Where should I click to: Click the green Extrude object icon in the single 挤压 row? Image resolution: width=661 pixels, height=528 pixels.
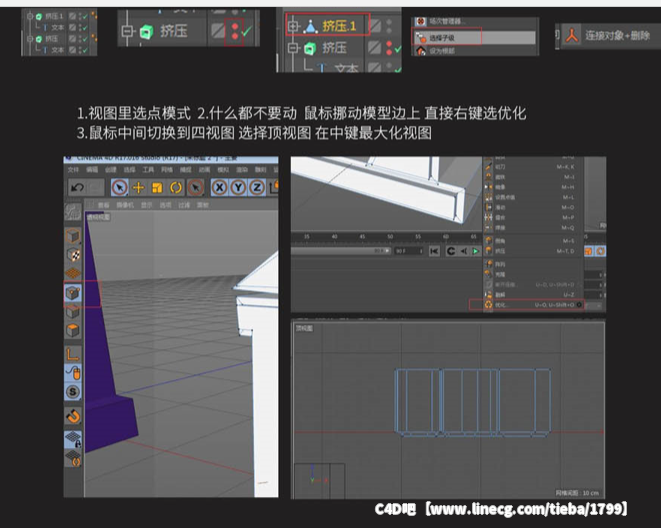pos(146,31)
